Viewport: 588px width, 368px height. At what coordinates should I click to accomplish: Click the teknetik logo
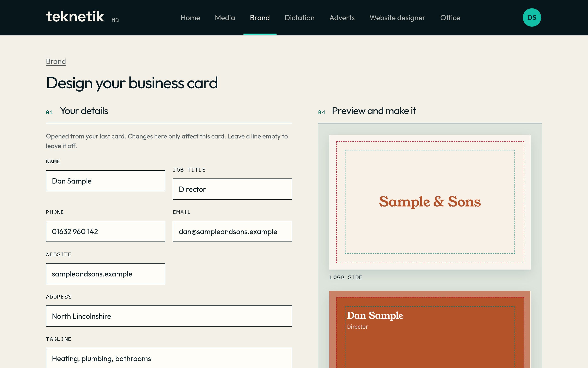(x=75, y=17)
